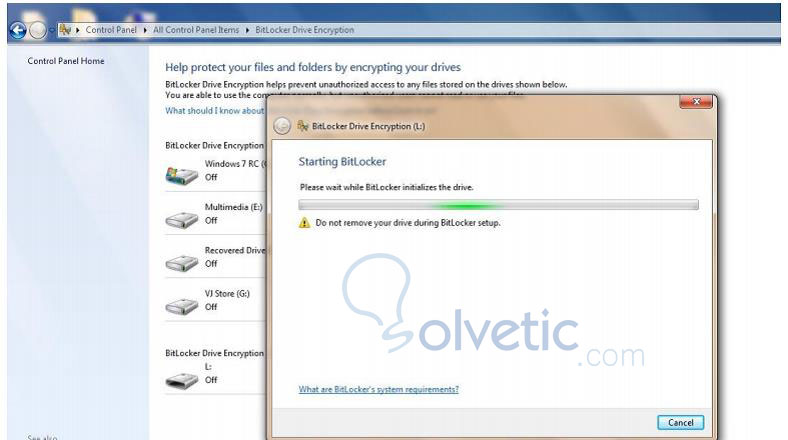Viewport: 788px width, 440px height.
Task: Click the Multimedia (E:) drive icon
Action: click(x=181, y=220)
